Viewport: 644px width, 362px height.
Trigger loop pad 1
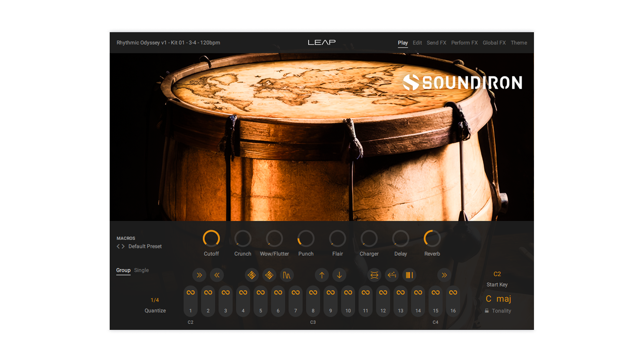pos(191,301)
